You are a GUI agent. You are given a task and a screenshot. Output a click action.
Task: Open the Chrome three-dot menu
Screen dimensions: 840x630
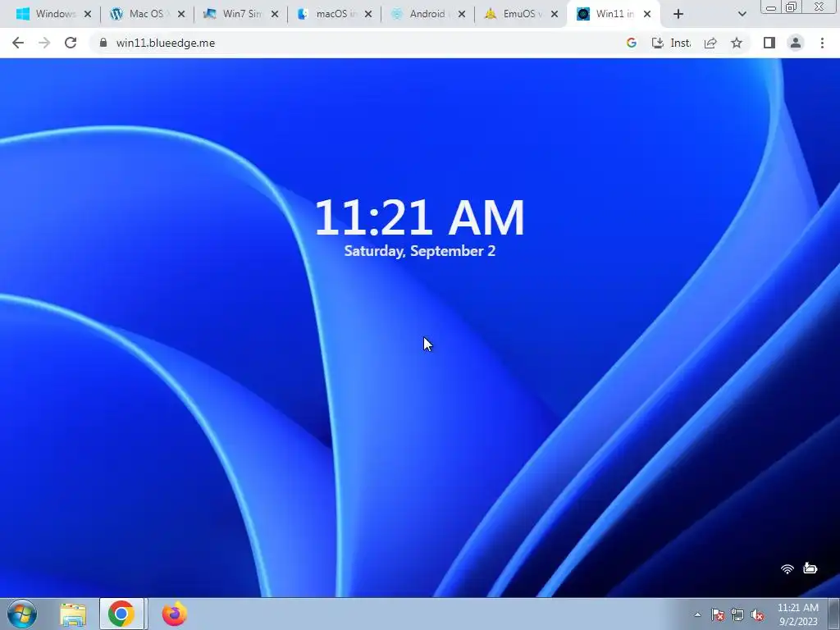[822, 43]
